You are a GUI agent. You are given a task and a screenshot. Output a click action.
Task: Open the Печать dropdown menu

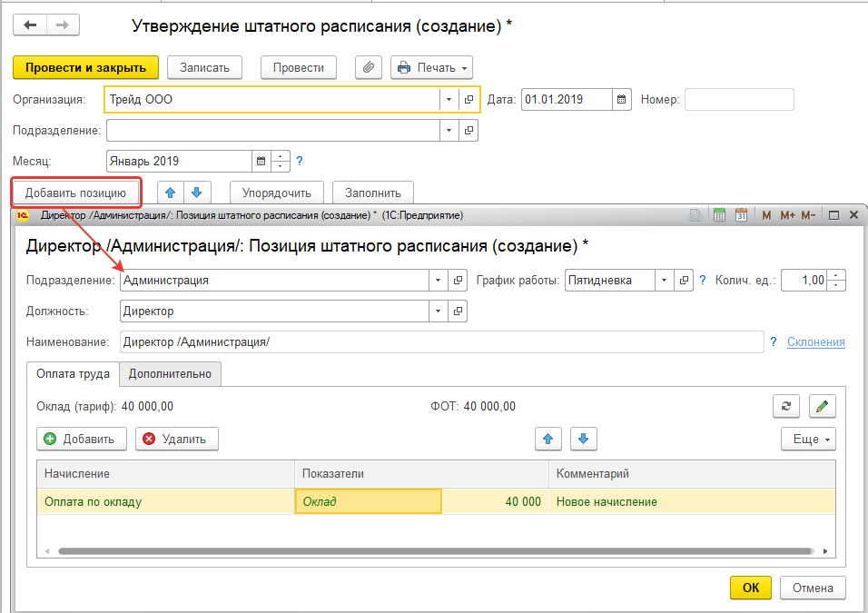431,68
